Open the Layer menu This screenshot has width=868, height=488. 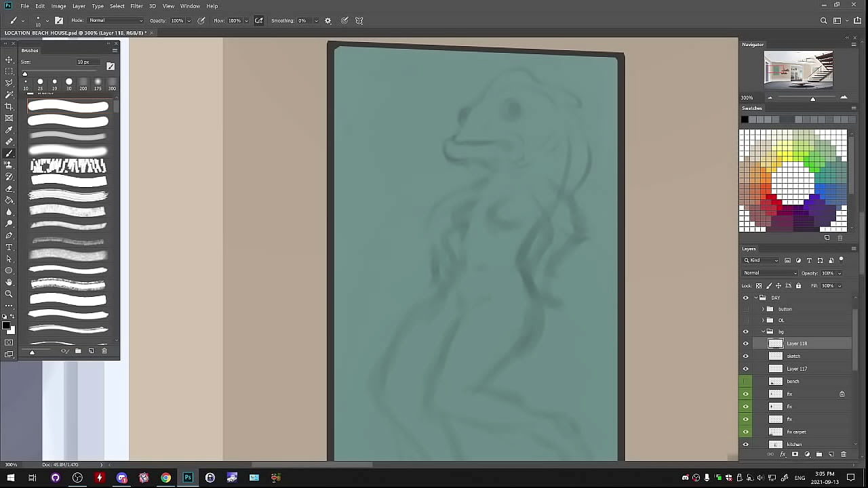tap(79, 6)
